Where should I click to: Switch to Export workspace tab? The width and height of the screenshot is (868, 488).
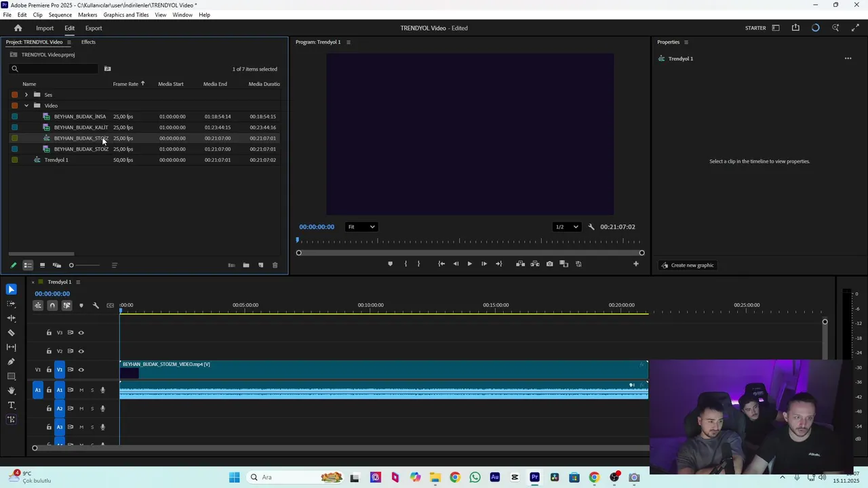click(x=94, y=28)
